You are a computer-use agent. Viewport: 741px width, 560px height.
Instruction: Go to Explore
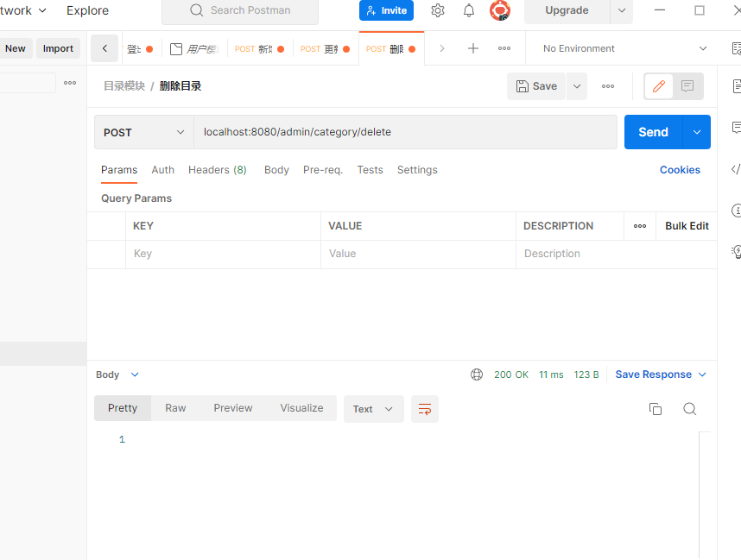pyautogui.click(x=87, y=10)
